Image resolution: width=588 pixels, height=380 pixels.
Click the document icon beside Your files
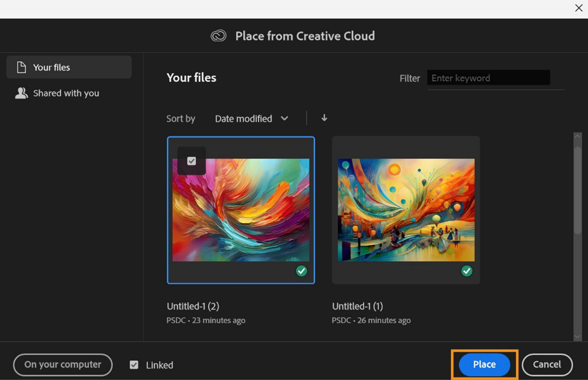21,67
